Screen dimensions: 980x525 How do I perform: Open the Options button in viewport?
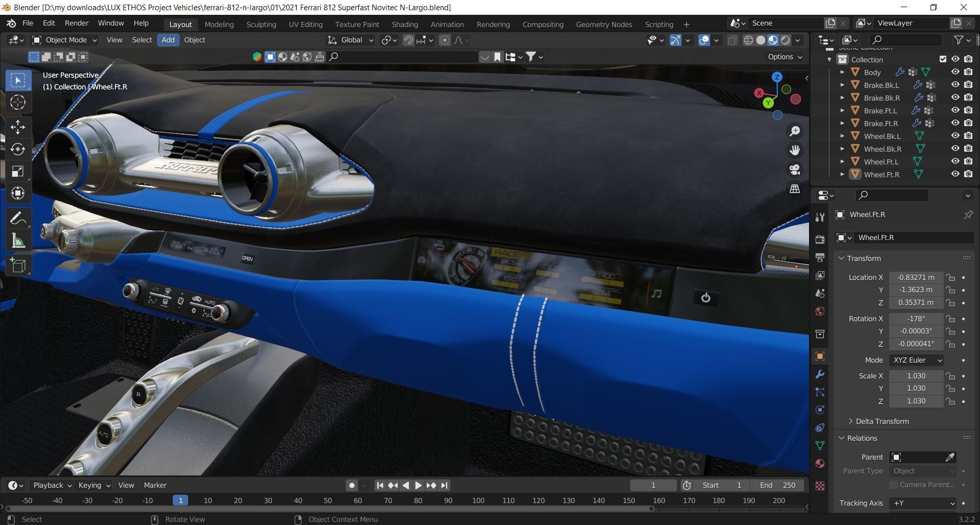tap(785, 57)
